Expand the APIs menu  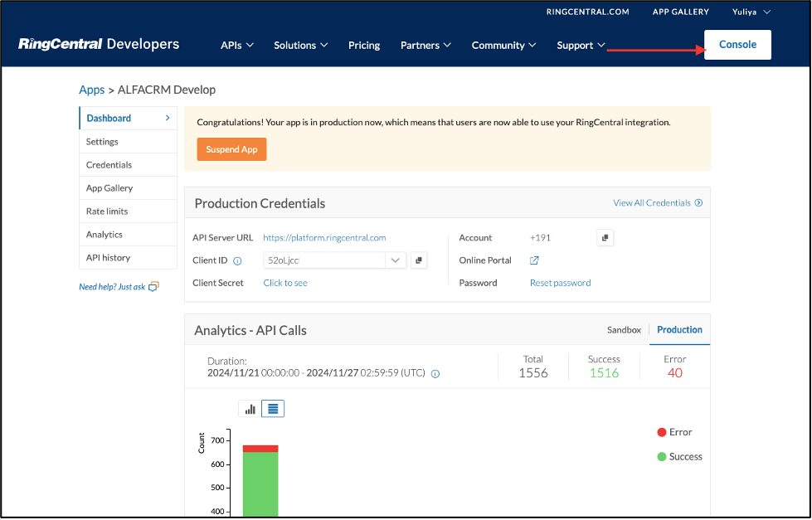point(237,45)
